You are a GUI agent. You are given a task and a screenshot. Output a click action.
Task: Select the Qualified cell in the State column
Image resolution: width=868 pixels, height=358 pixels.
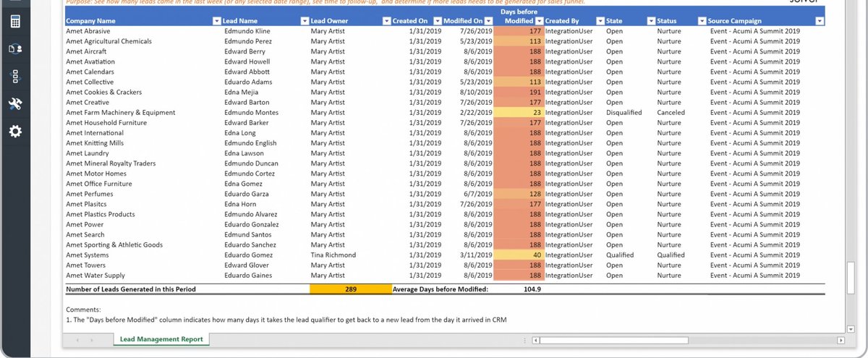620,255
